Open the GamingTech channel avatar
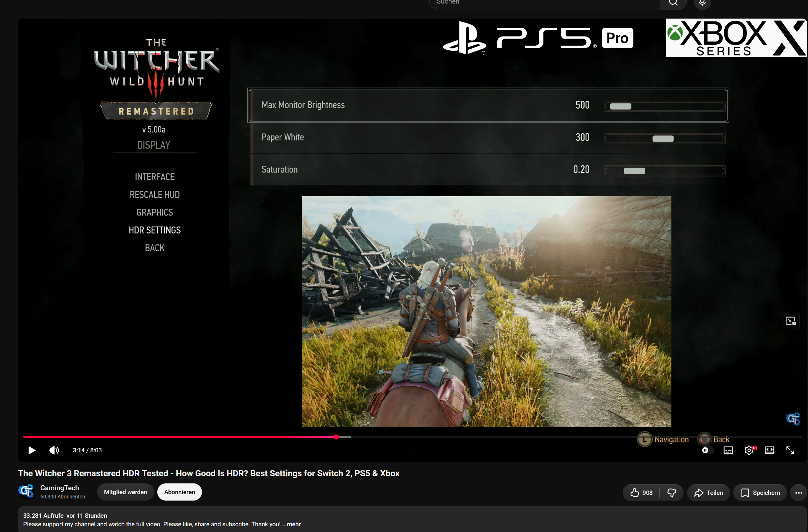 (26, 492)
